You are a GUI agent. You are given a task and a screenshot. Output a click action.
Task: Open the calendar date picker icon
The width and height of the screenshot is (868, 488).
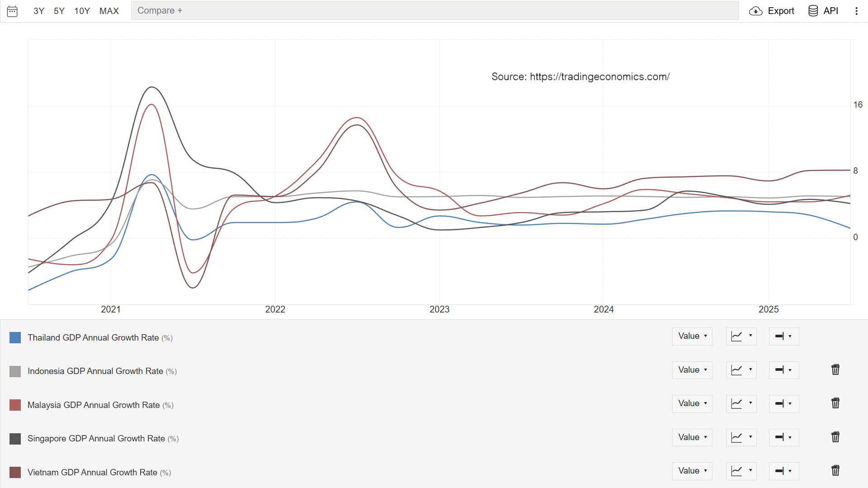point(12,11)
